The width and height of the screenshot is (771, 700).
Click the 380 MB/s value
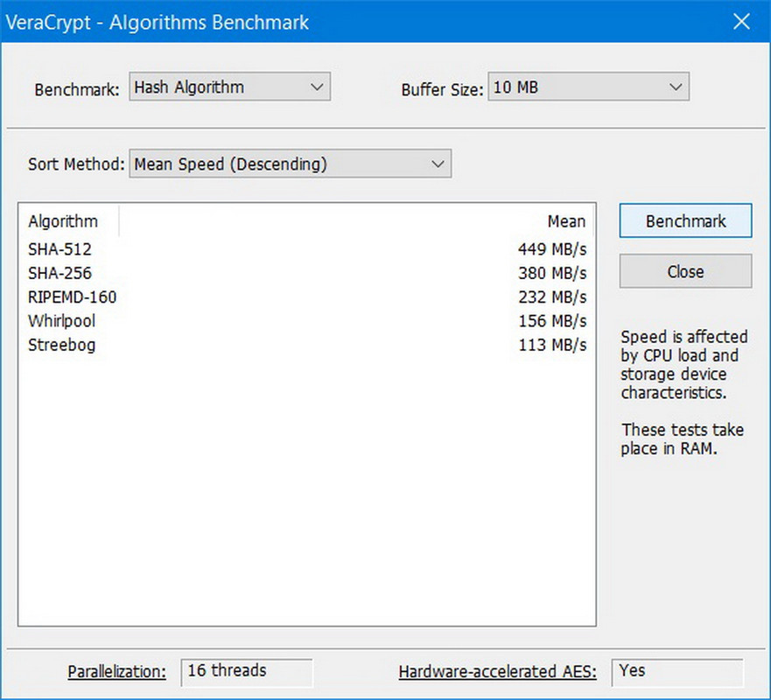[x=552, y=273]
